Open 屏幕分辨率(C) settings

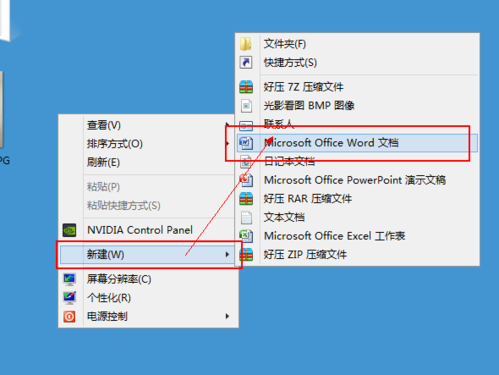coord(147,279)
